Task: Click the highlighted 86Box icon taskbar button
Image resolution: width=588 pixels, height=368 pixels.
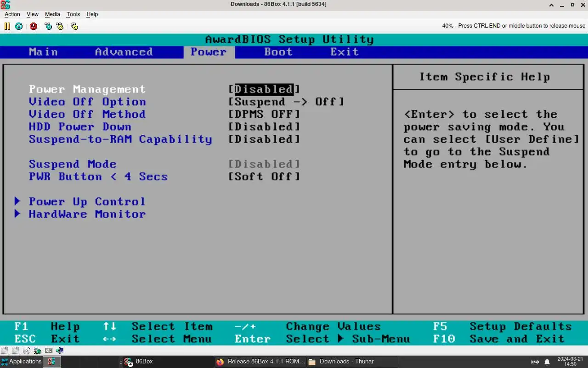Action: click(x=52, y=362)
